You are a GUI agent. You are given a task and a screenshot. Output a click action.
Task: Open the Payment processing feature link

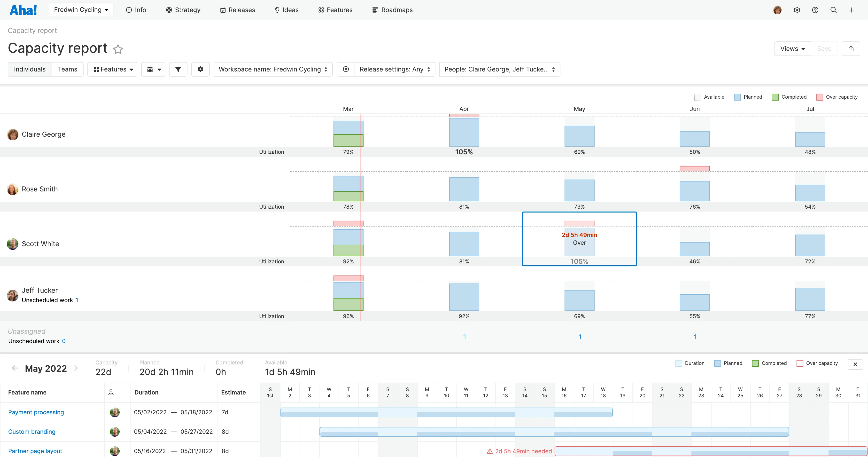pyautogui.click(x=36, y=412)
